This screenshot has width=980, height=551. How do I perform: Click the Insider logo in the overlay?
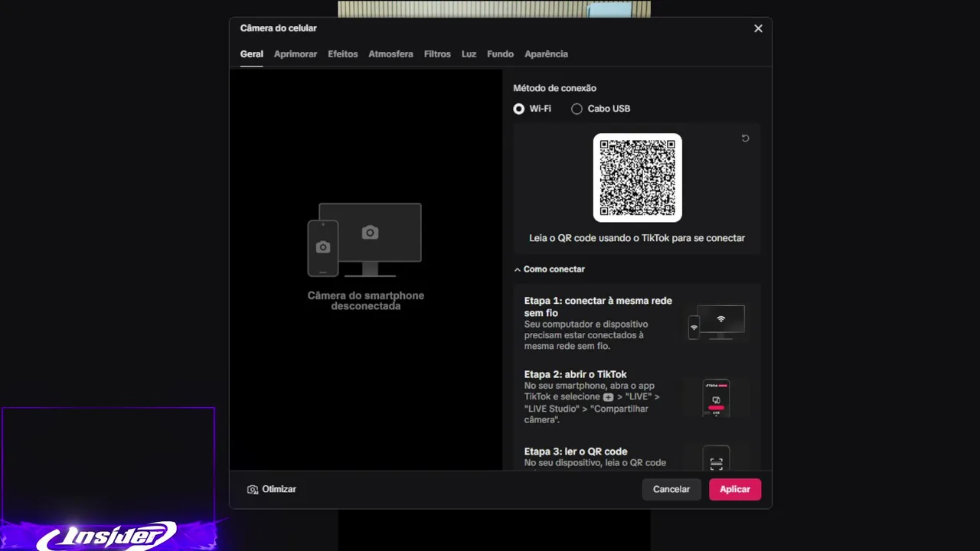[x=107, y=536]
